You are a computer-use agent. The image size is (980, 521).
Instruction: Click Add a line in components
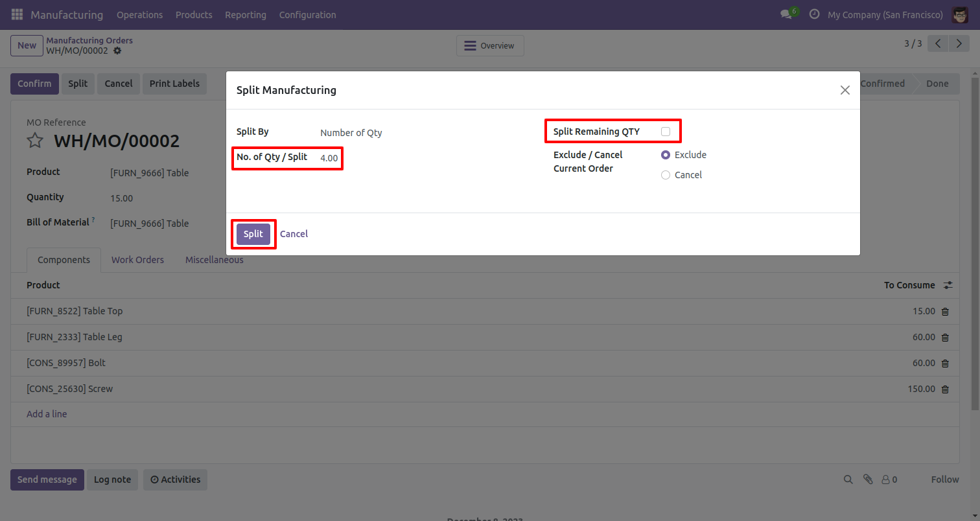coord(47,414)
